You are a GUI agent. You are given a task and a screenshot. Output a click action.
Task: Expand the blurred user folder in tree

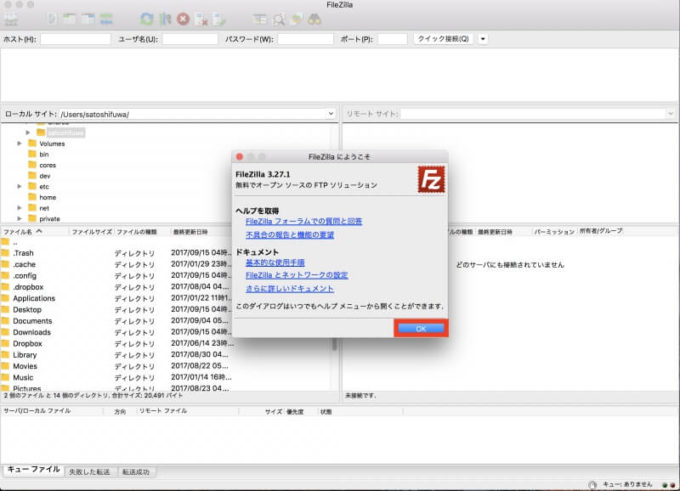click(28, 132)
